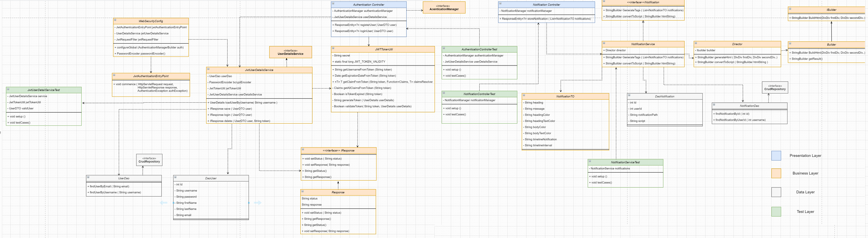This screenshot has height=238, width=868.
Task: Select the green Test Layer legend swatch
Action: point(776,211)
